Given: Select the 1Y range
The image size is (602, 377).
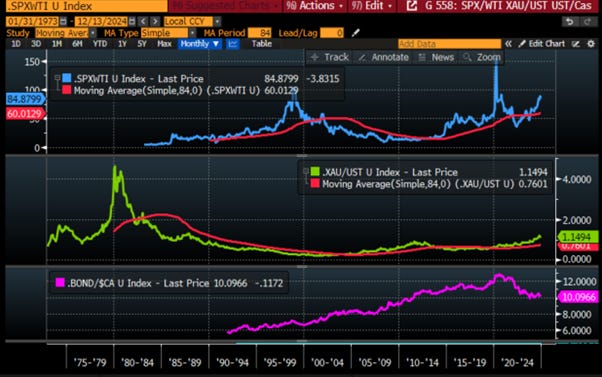Looking at the screenshot, I should (122, 44).
